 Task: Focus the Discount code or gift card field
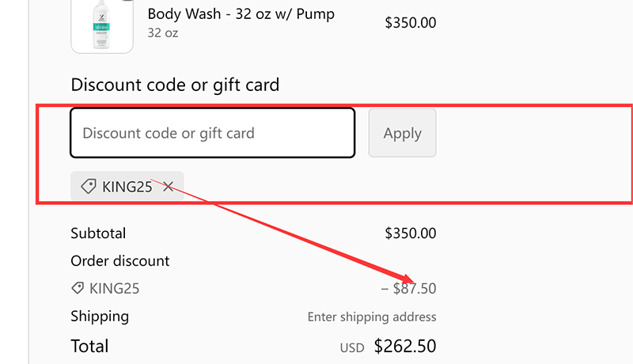[212, 133]
